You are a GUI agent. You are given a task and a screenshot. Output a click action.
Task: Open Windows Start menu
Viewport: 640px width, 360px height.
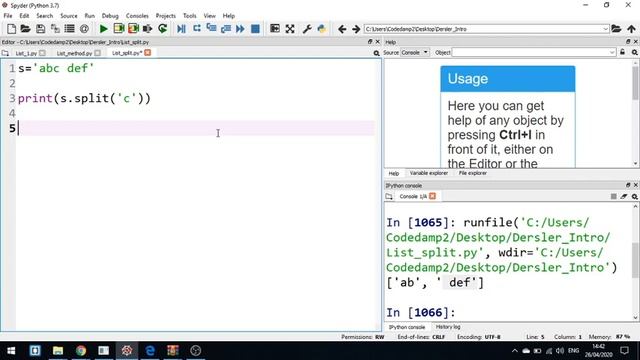tap(11, 351)
